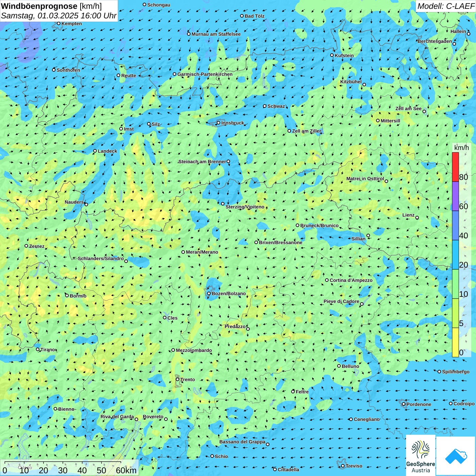476x476 pixels.
Task: Click the Landeck location marker
Action: [x=95, y=151]
